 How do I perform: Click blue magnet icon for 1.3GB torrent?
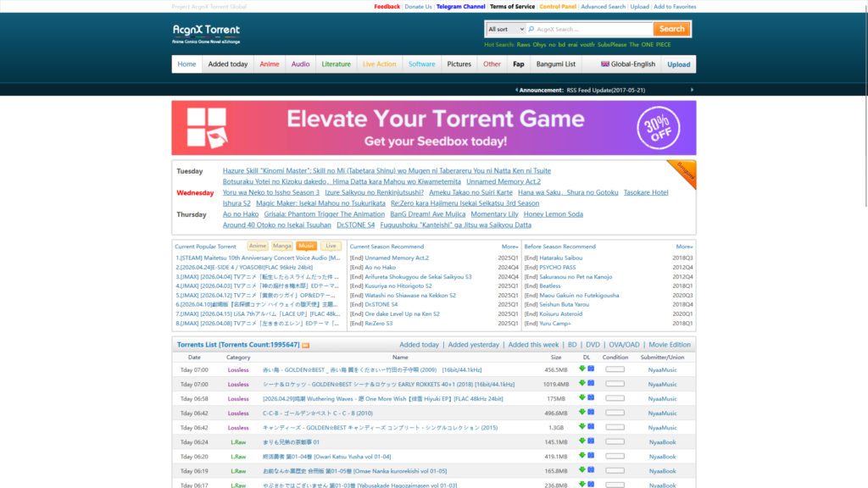pyautogui.click(x=591, y=426)
